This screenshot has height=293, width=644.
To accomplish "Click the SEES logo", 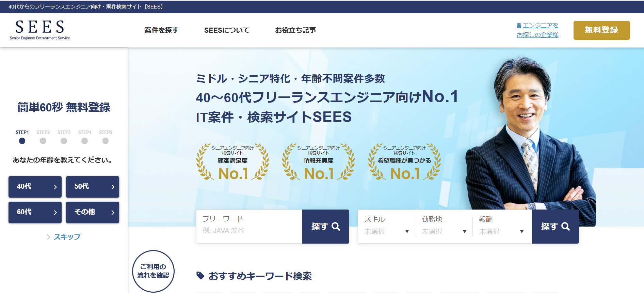I will 40,30.
